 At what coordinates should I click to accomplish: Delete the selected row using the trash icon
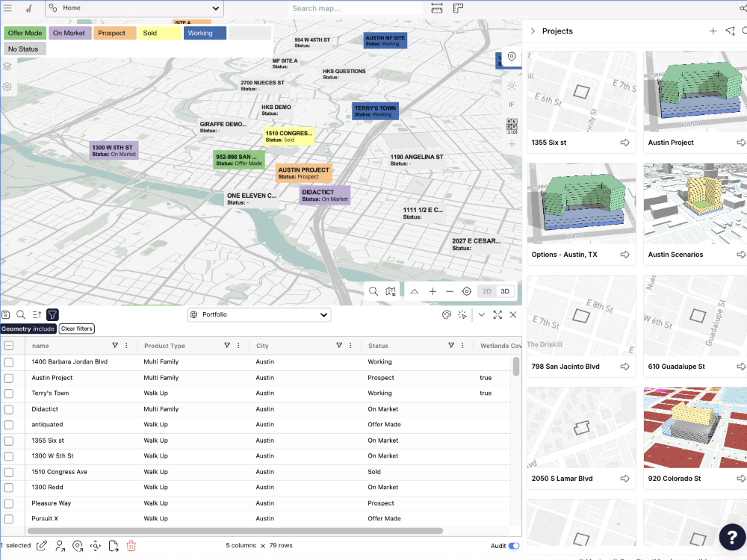click(131, 546)
